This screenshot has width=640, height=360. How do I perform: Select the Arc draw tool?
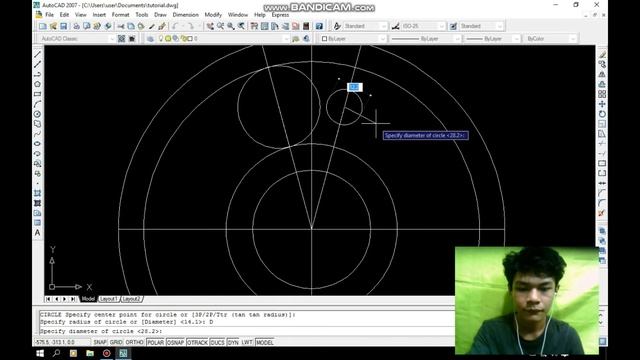click(x=37, y=104)
